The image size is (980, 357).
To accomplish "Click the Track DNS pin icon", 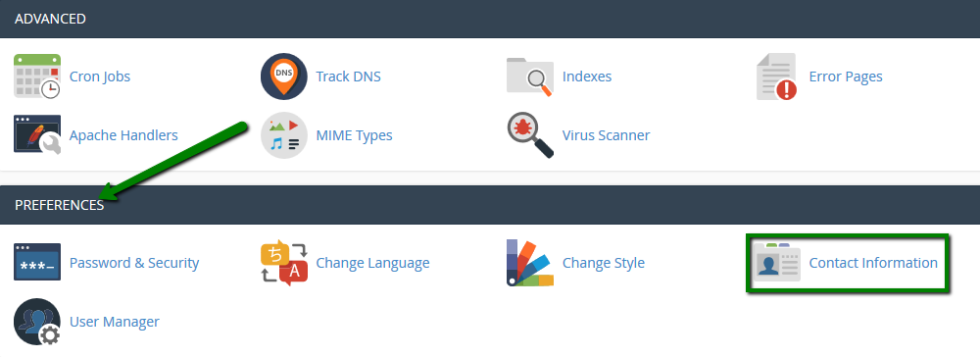I will click(x=284, y=76).
